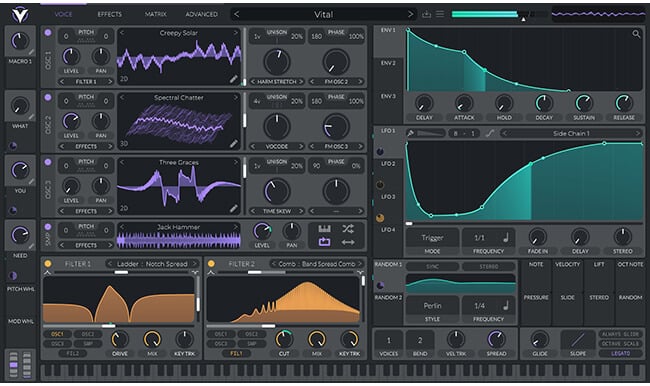Toggle sampler bounce arrows icon
Viewport: 650px width, 386px height.
[x=348, y=242]
